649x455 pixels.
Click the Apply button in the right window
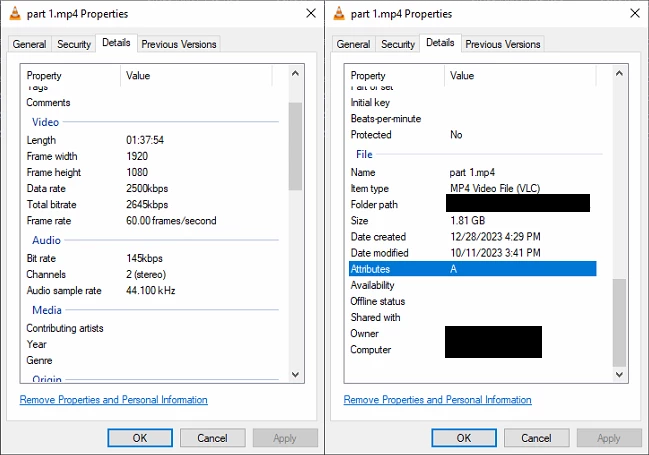point(609,438)
